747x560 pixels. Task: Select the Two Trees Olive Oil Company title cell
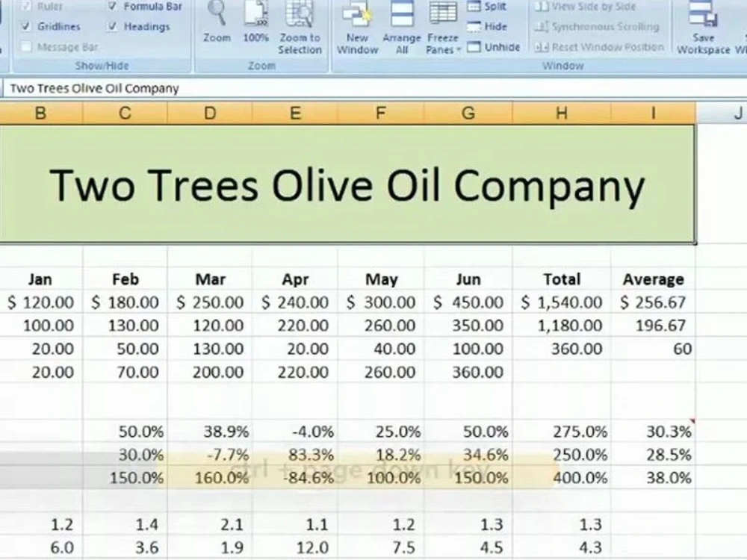(x=347, y=184)
